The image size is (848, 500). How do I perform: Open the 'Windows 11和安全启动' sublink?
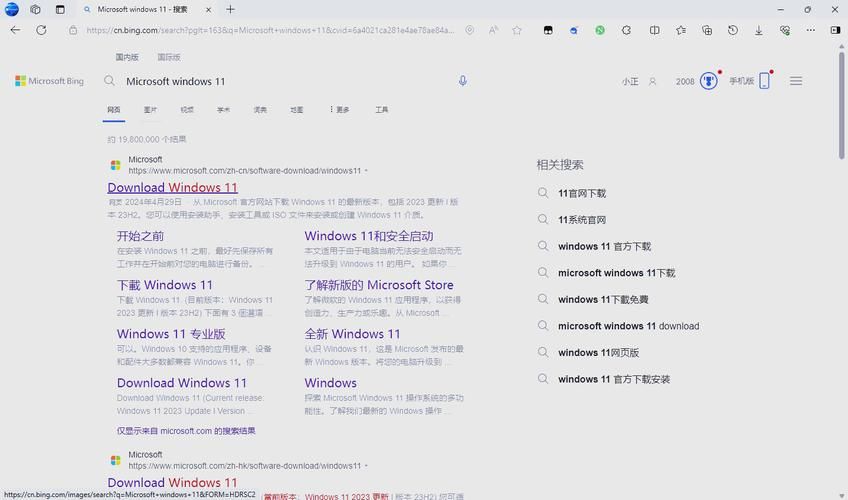coord(369,236)
